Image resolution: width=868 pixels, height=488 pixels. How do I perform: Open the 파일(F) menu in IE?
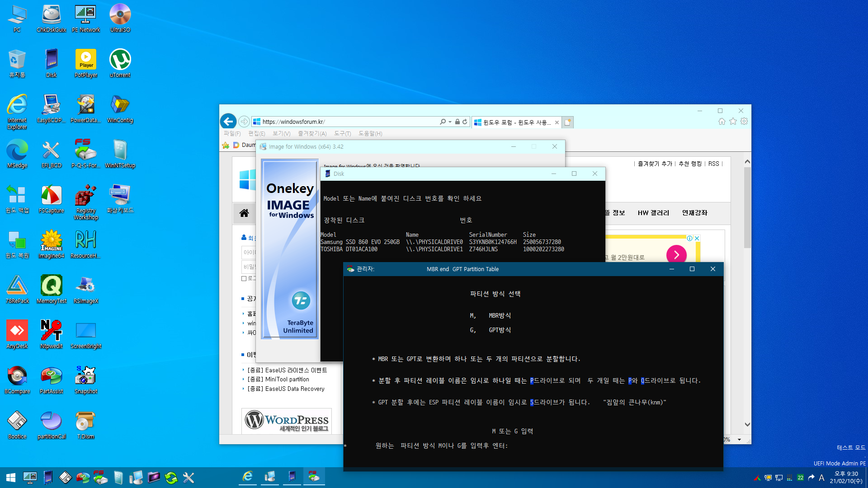[232, 133]
